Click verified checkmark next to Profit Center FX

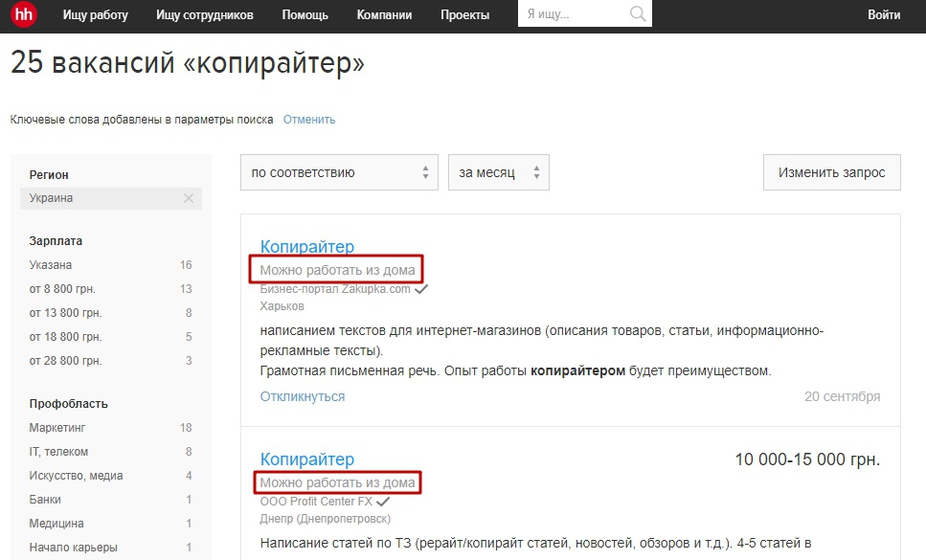[x=383, y=501]
